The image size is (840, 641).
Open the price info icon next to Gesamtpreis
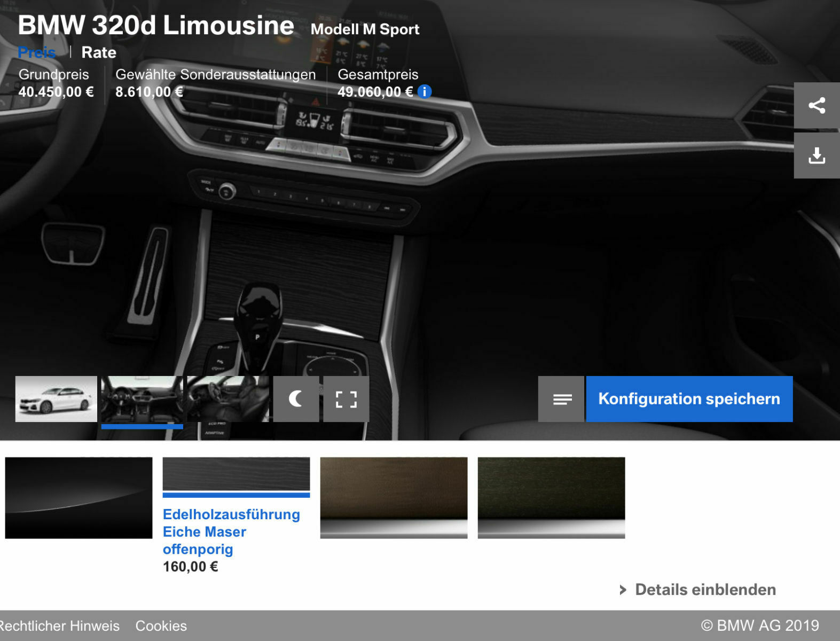[425, 92]
